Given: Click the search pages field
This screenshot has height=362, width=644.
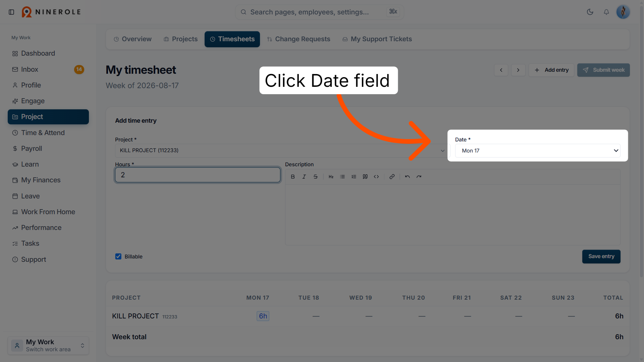Looking at the screenshot, I should point(319,12).
